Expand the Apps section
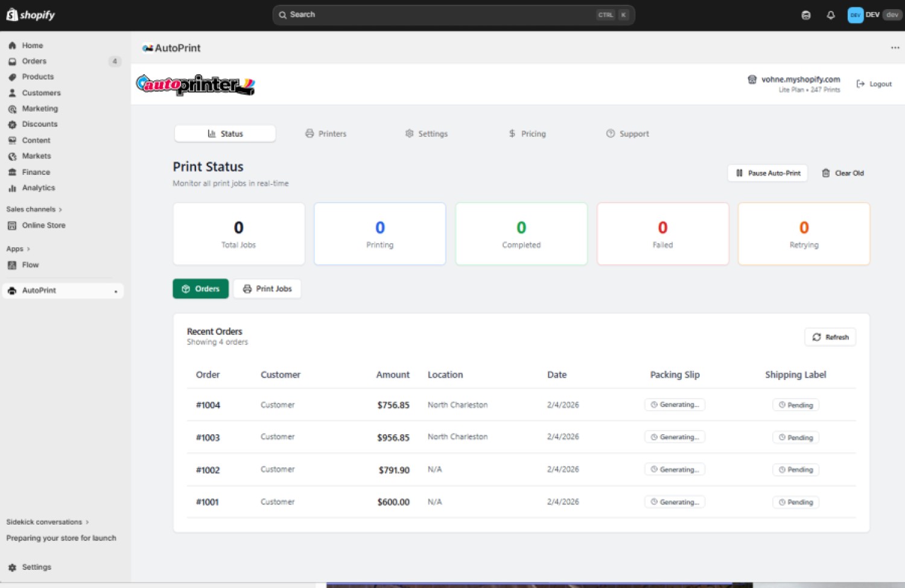 point(17,249)
